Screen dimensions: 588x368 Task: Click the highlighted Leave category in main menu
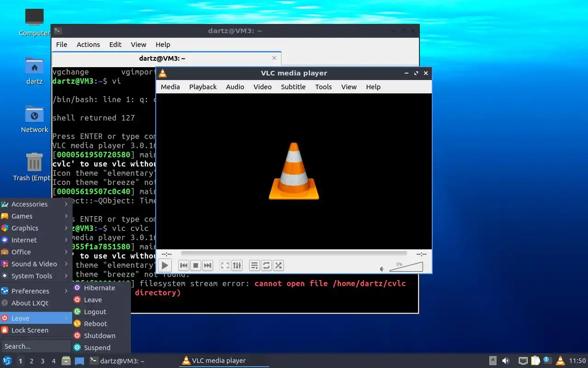36,318
